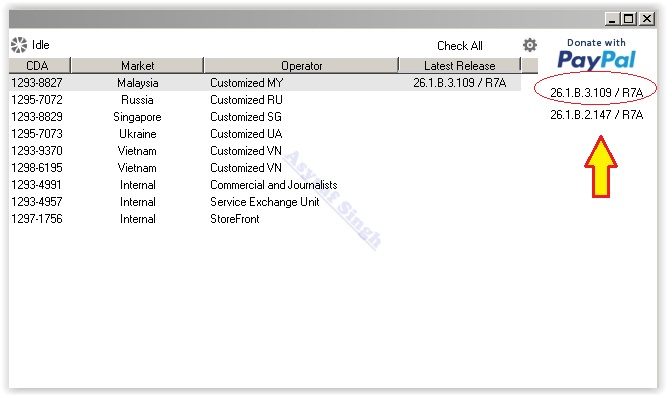667x396 pixels.
Task: Sort by the Market column header
Action: pos(137,66)
